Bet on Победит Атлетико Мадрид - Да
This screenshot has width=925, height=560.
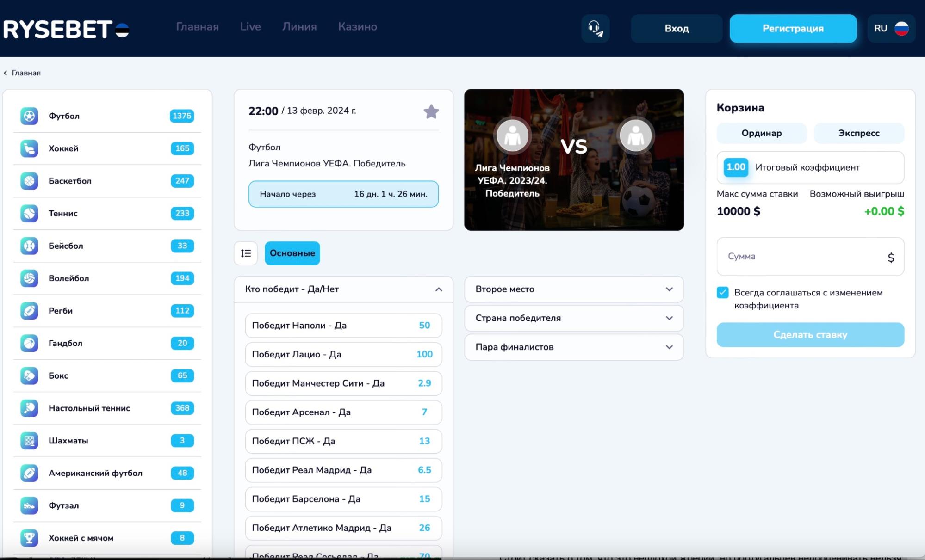pyautogui.click(x=343, y=528)
